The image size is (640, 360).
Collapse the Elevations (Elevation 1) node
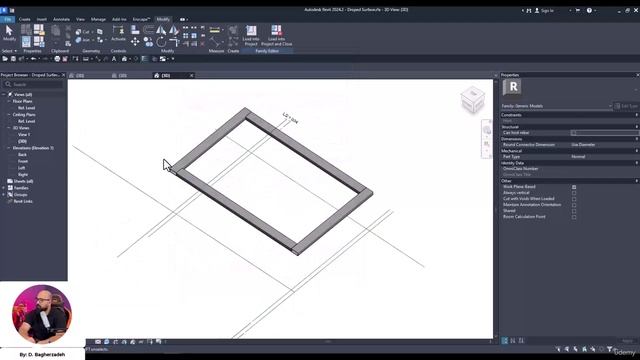tap(9, 148)
